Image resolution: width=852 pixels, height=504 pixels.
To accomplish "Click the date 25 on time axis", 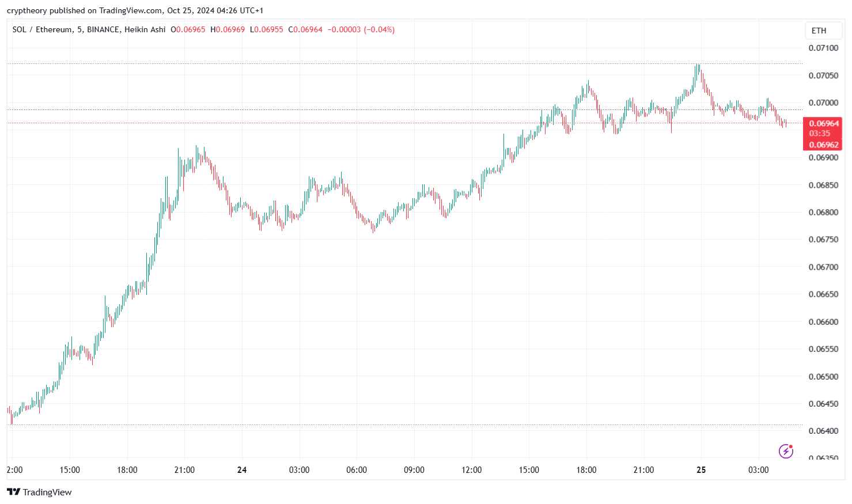I will (x=701, y=470).
